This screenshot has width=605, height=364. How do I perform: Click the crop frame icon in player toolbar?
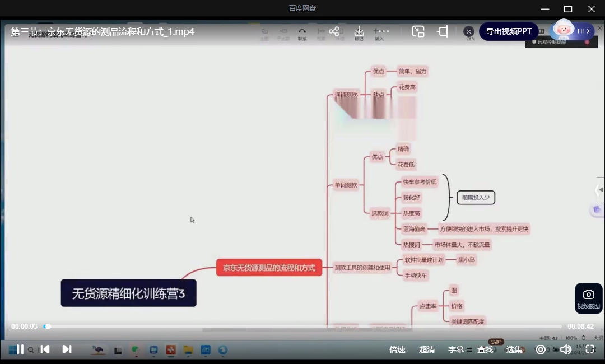[443, 31]
